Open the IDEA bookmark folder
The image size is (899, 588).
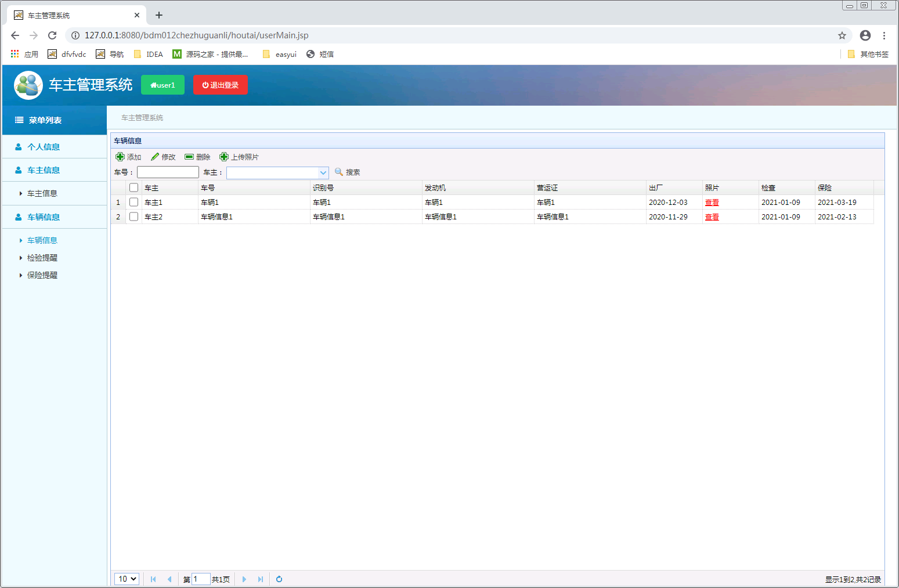(149, 54)
